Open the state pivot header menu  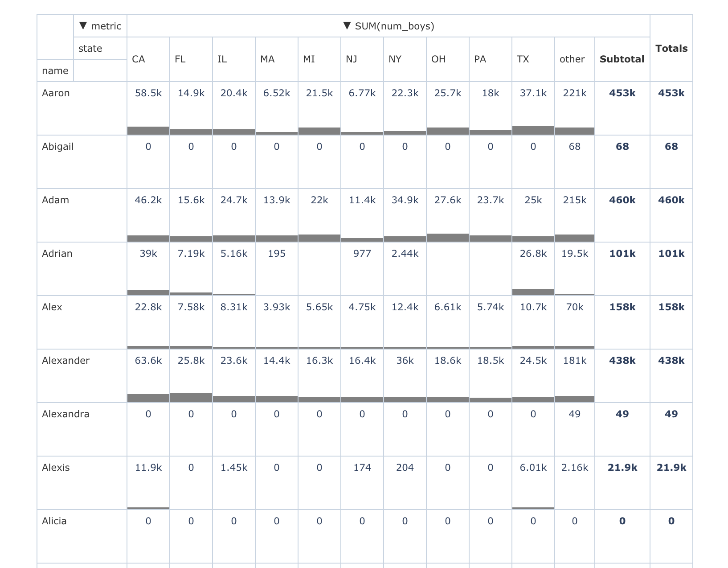click(90, 48)
